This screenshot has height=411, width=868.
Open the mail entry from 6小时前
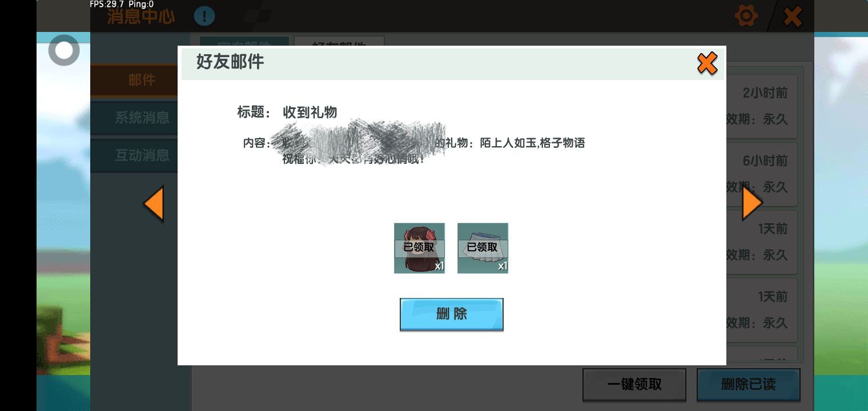click(x=763, y=174)
